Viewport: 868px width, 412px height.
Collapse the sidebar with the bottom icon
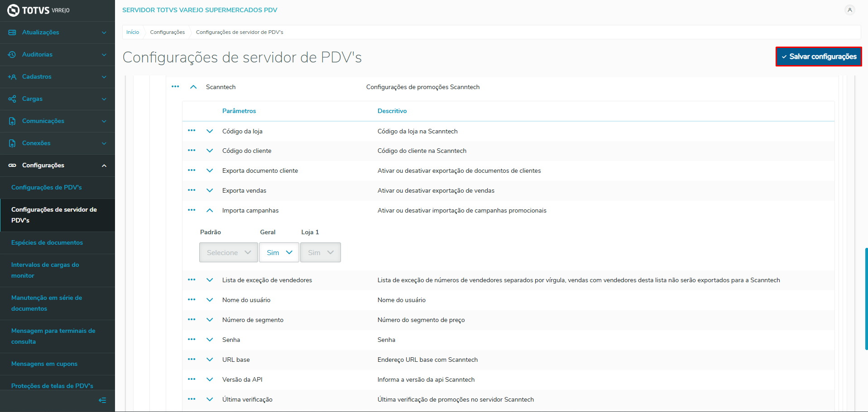(102, 400)
